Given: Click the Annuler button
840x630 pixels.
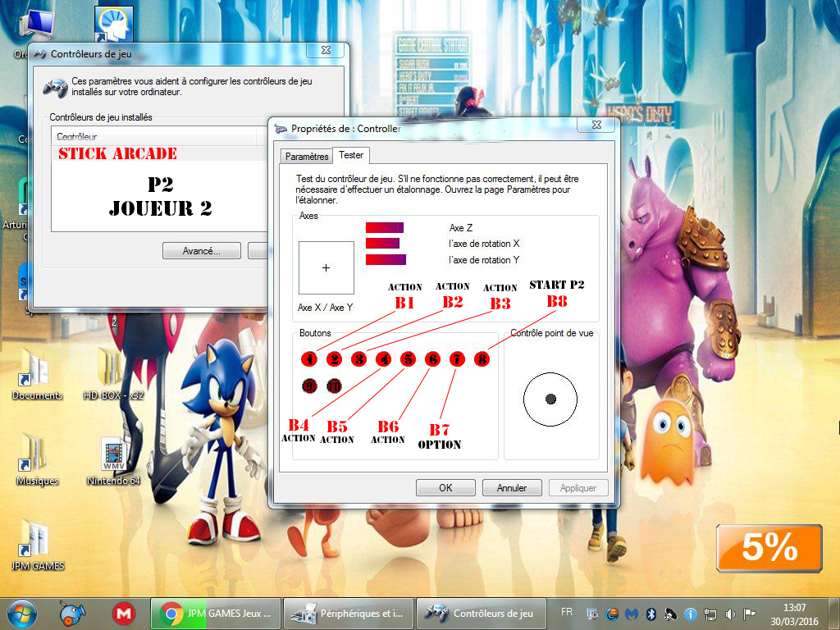Looking at the screenshot, I should point(512,487).
